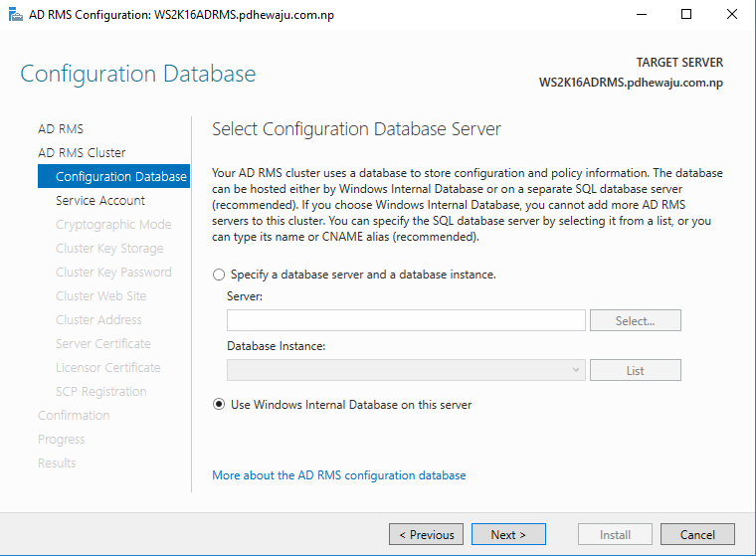Click the Select... server button
Image resolution: width=756 pixels, height=556 pixels.
(635, 320)
